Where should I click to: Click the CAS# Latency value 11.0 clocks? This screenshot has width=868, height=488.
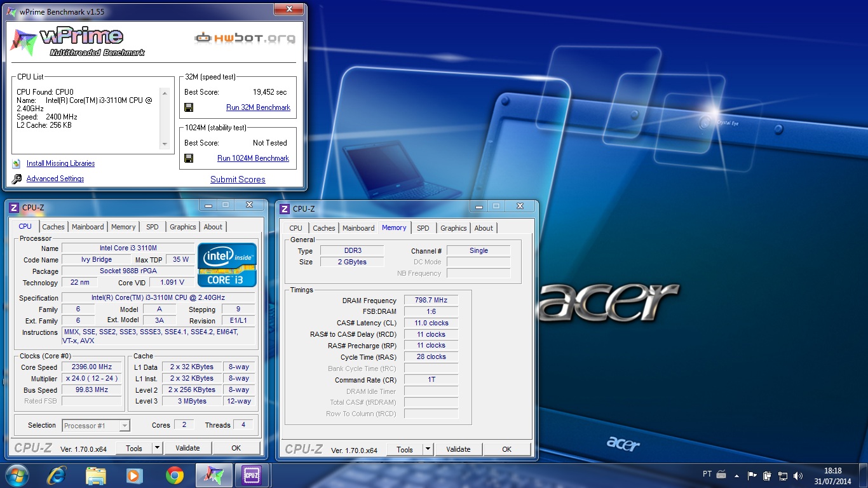(431, 323)
